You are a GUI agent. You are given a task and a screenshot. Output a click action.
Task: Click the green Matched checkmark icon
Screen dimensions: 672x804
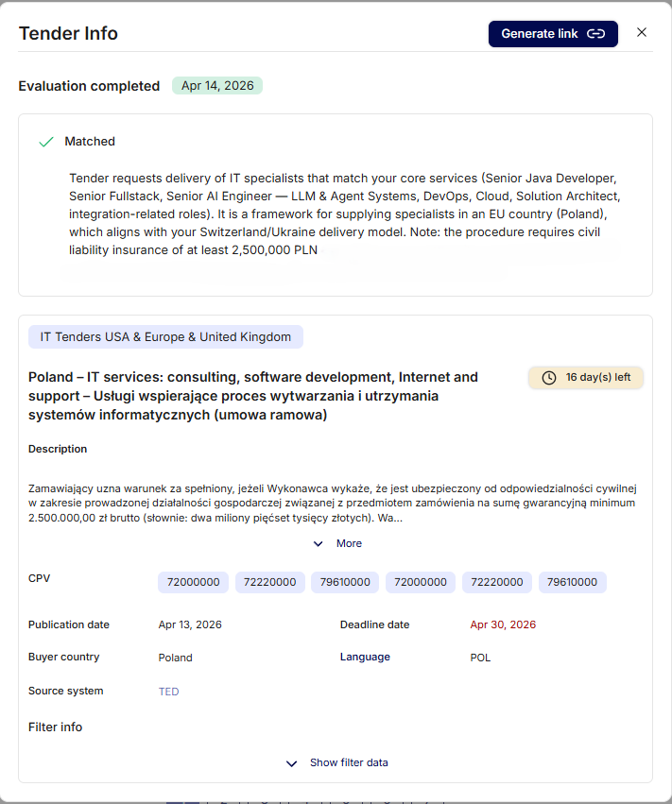[x=45, y=142]
